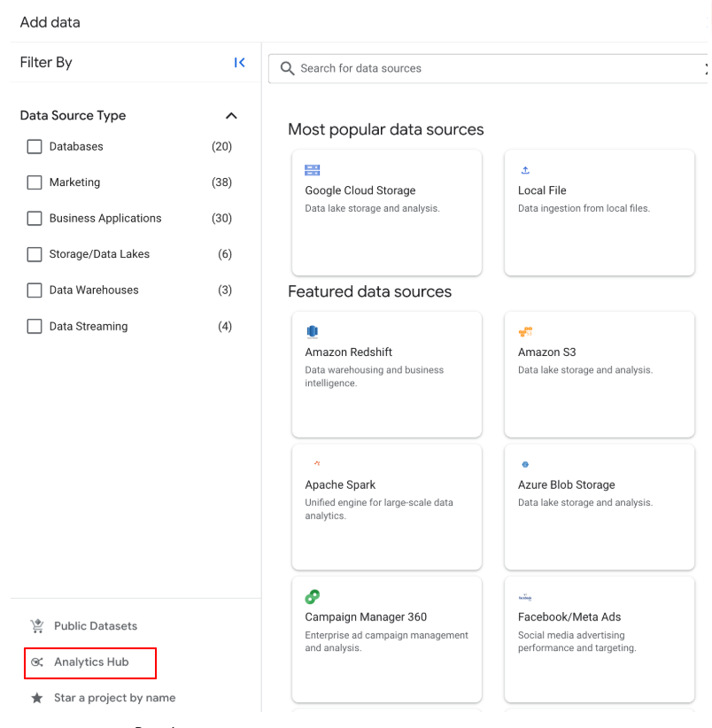
Task: Click the Most popular data sources heading
Action: coord(386,129)
